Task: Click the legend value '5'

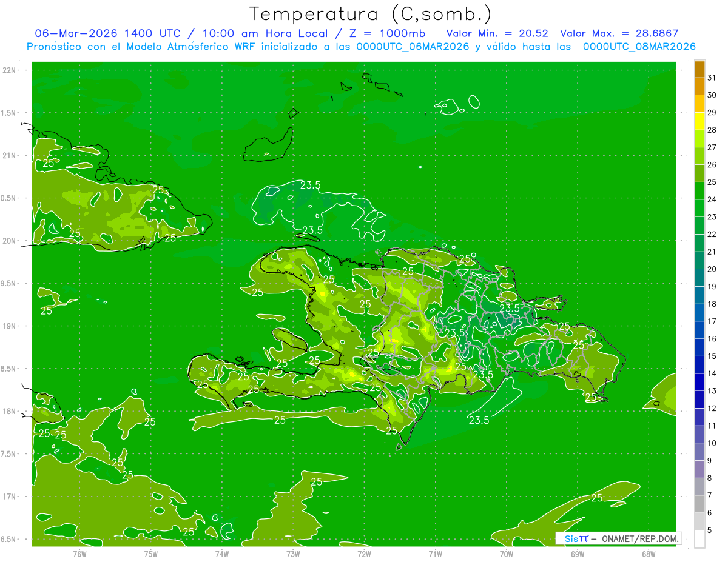Action: [709, 530]
